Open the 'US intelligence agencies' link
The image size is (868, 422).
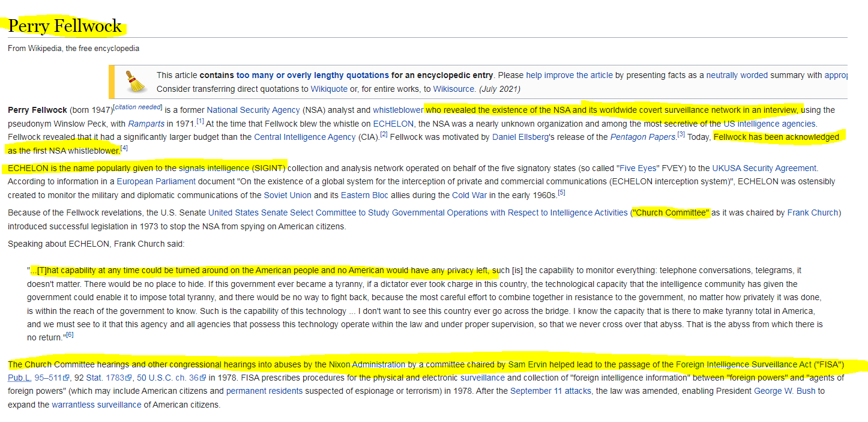769,124
